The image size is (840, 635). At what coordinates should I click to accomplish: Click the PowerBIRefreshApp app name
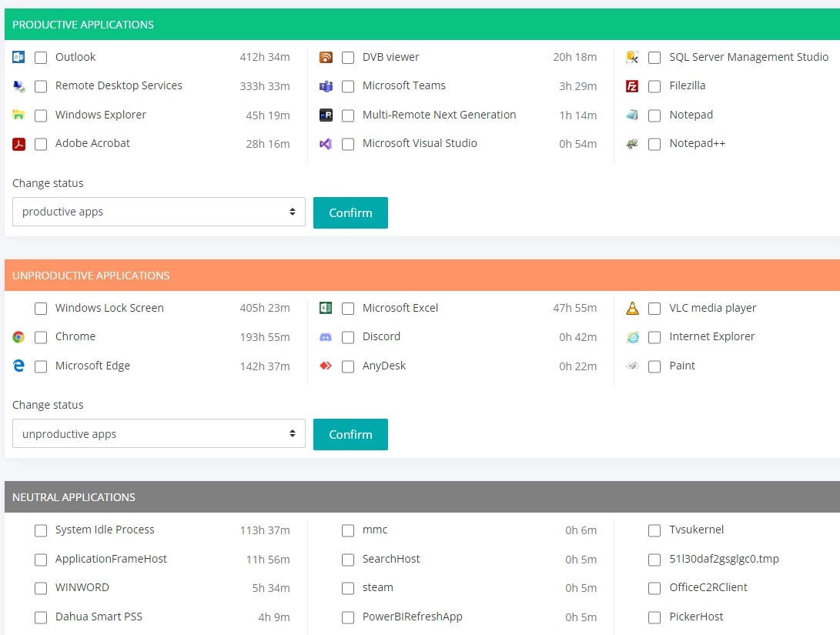tap(413, 617)
